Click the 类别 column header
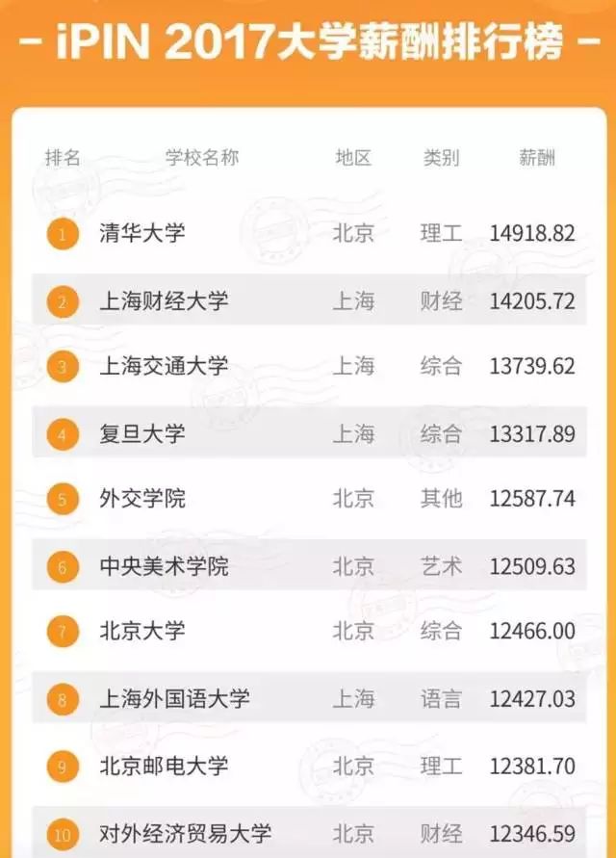The image size is (616, 858). point(441,158)
